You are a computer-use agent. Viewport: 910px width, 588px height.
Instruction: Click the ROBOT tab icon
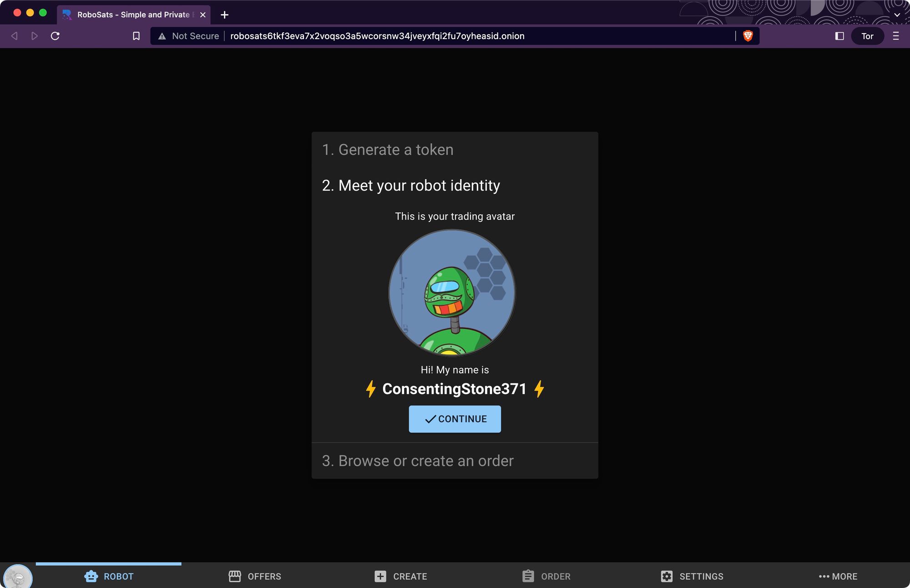[91, 576]
